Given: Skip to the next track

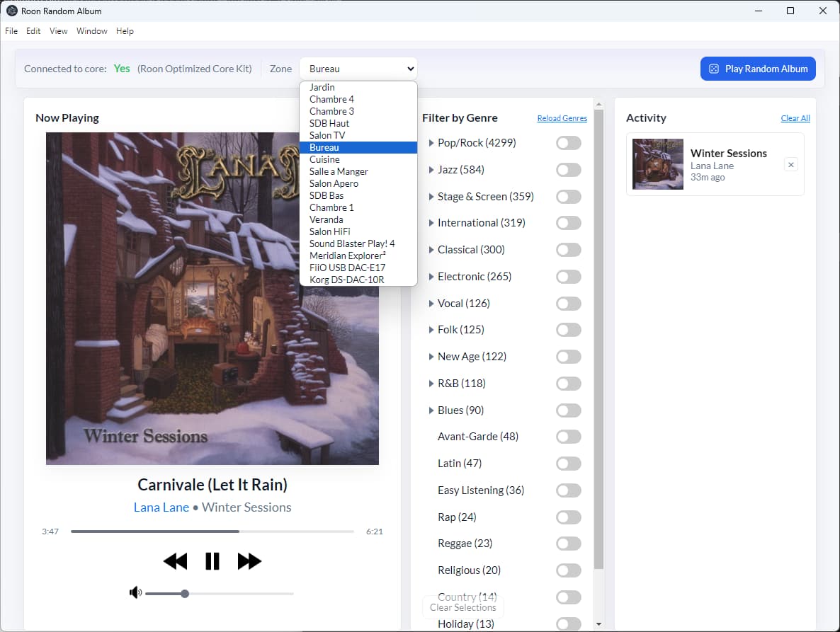Looking at the screenshot, I should coord(249,561).
